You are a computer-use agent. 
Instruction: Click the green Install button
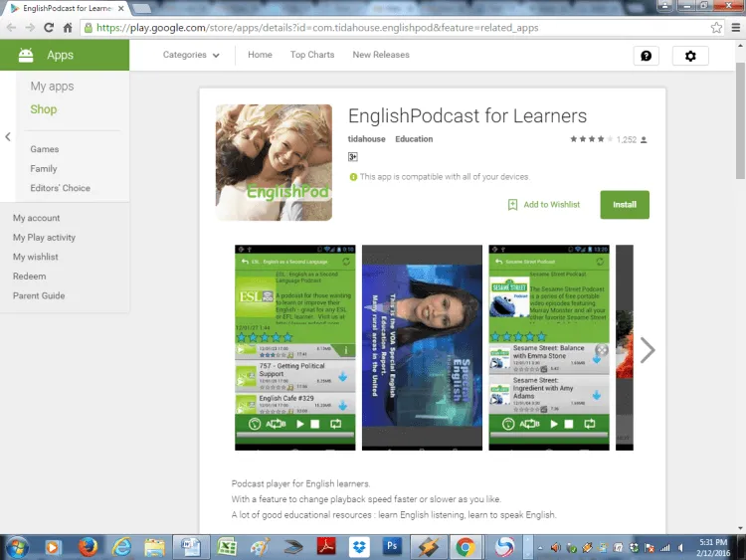[625, 205]
